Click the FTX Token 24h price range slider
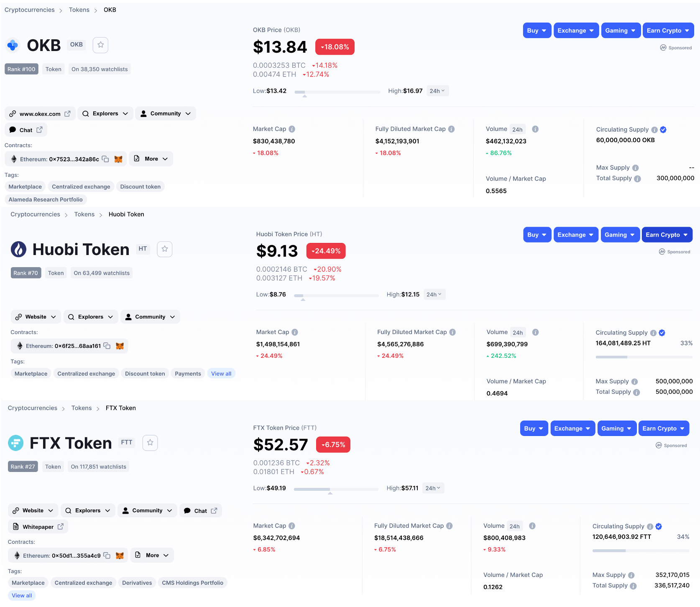 (x=330, y=489)
